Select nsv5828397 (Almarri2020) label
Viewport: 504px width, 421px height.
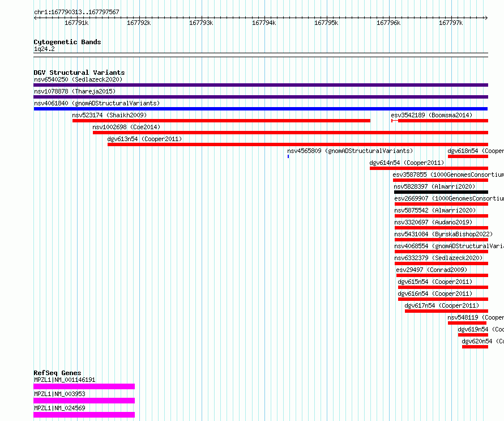(x=434, y=186)
